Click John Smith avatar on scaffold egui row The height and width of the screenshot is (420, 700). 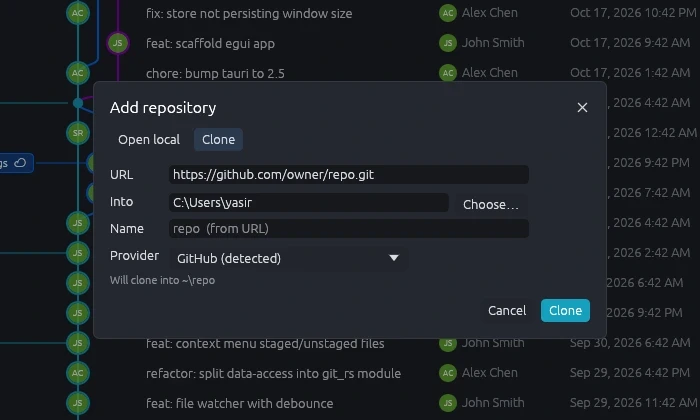(x=448, y=43)
